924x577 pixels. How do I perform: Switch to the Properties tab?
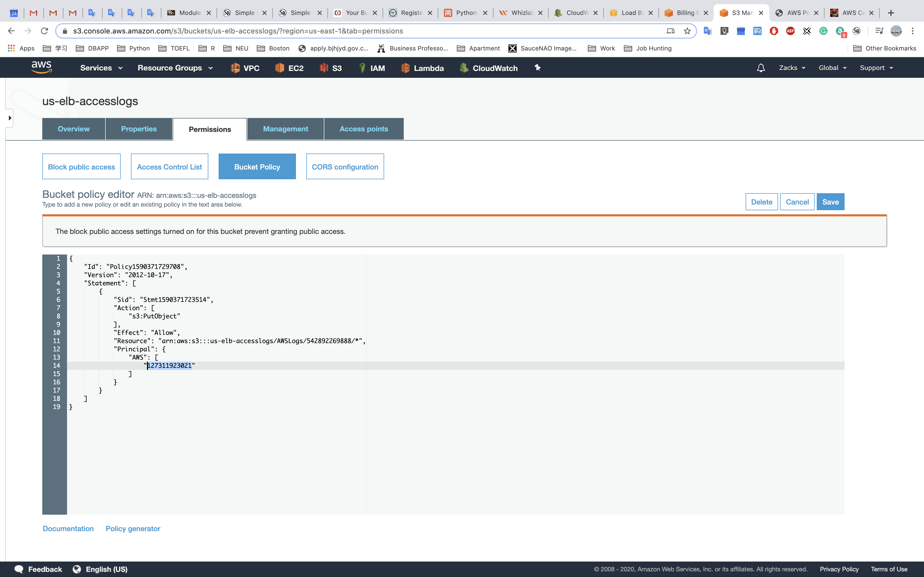point(139,129)
